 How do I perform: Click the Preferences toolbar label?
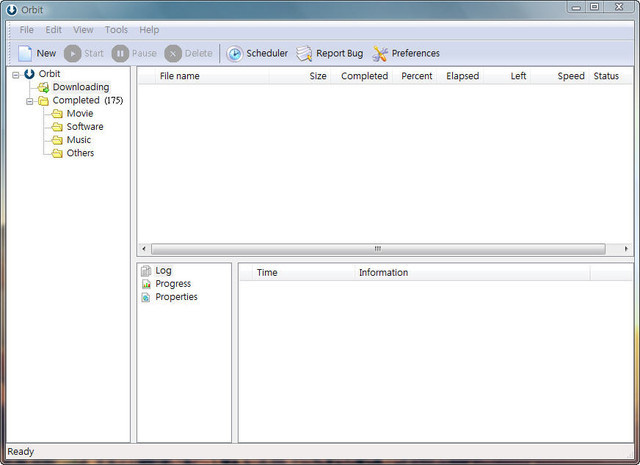[416, 53]
